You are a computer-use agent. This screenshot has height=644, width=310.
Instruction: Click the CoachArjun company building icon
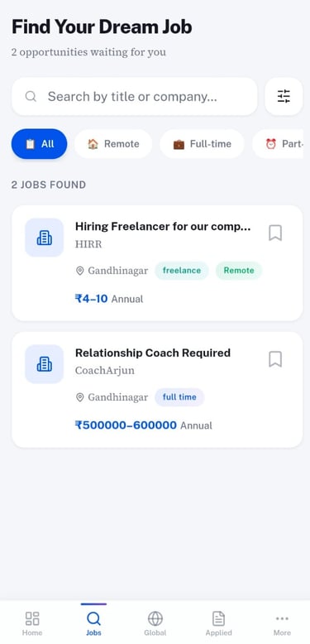point(45,364)
